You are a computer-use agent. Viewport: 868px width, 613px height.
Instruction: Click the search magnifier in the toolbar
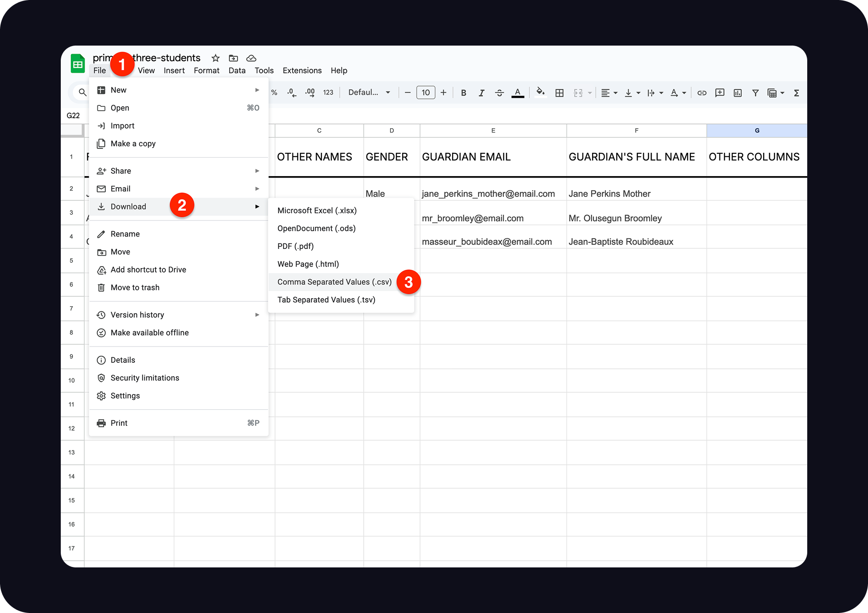point(83,93)
